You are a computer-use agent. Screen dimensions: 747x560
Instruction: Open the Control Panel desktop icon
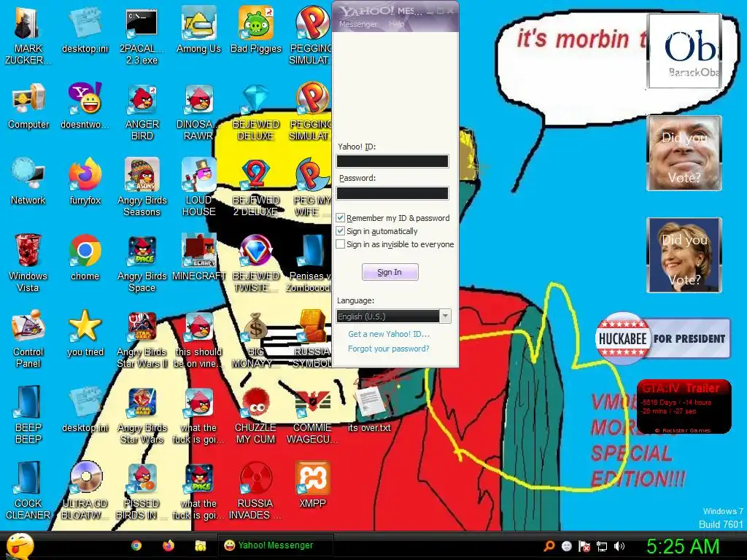coord(28,338)
